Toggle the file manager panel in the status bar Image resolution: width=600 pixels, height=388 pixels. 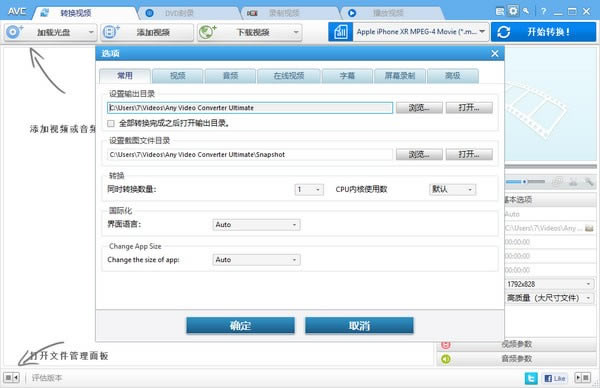click(11, 378)
